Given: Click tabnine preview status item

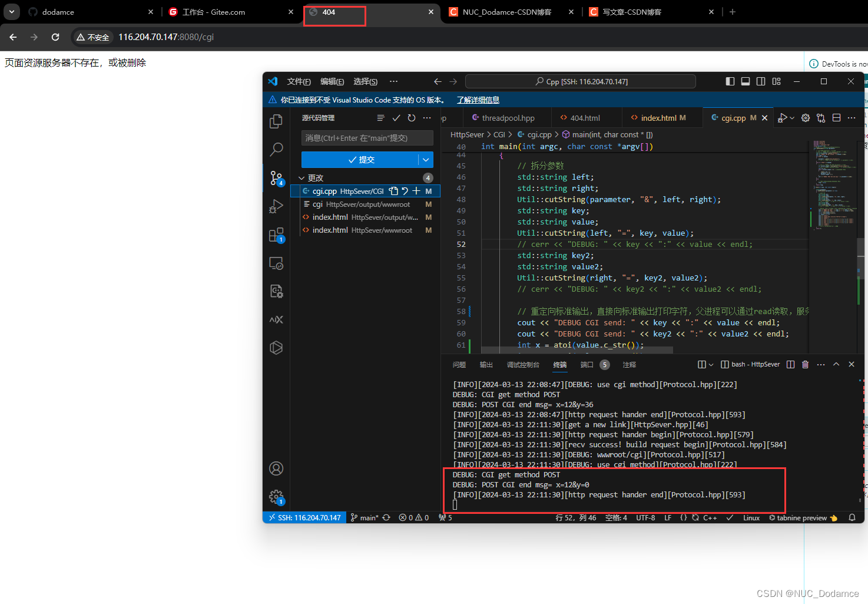Looking at the screenshot, I should coord(803,517).
